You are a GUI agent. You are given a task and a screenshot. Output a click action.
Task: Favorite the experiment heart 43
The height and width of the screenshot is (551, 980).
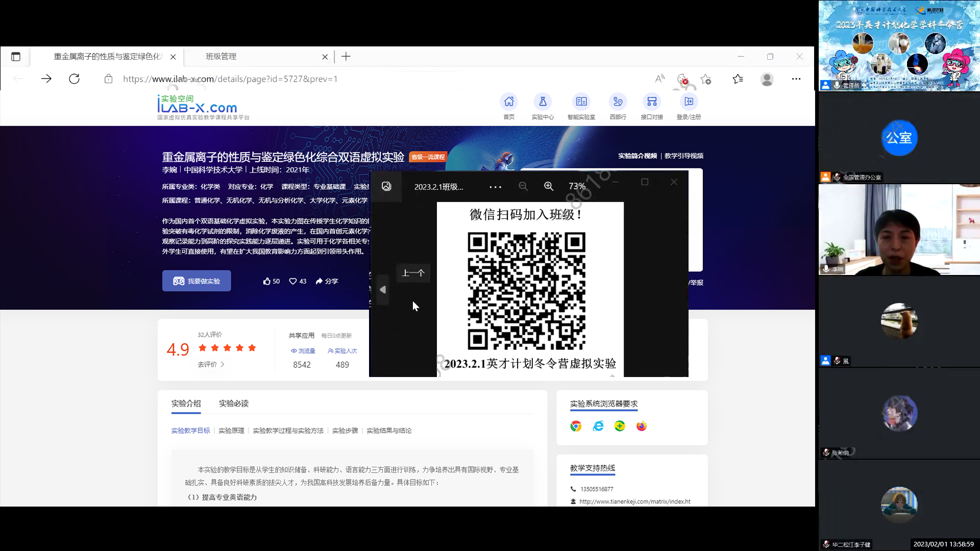tap(298, 281)
